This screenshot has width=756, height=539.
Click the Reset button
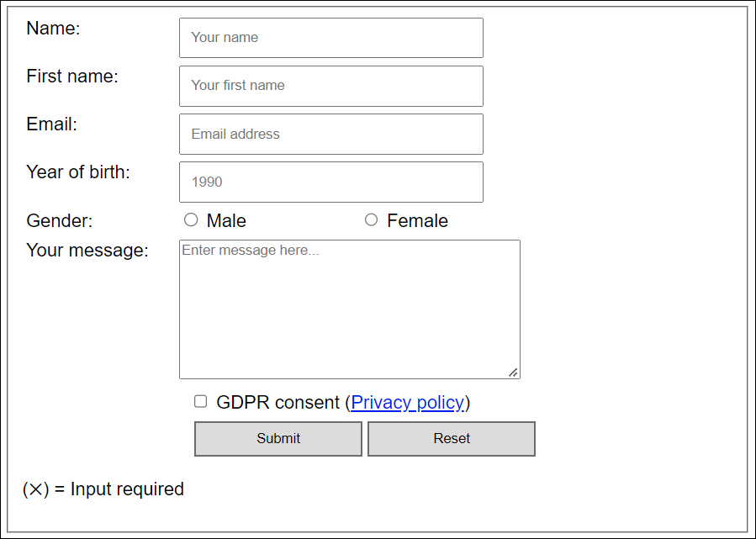pos(451,438)
